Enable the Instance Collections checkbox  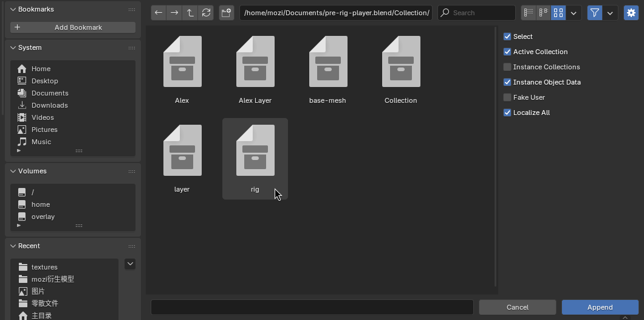tap(507, 67)
